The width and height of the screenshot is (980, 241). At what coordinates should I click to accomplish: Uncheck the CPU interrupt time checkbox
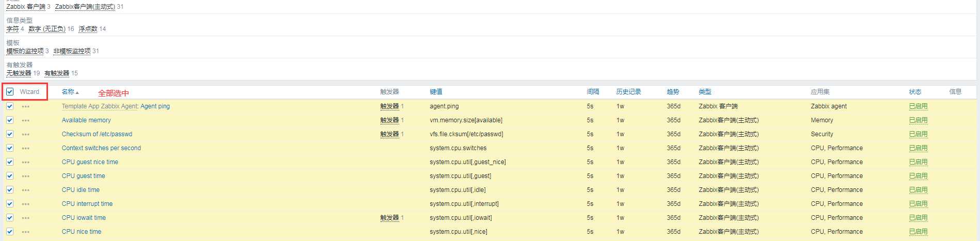pos(10,204)
